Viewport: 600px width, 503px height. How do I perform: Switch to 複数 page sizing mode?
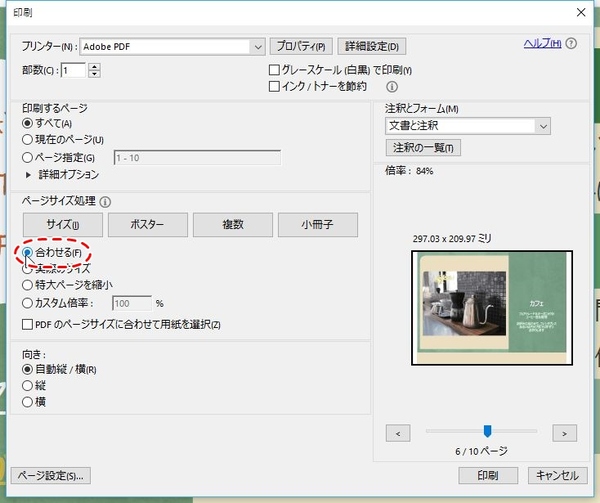[233, 225]
